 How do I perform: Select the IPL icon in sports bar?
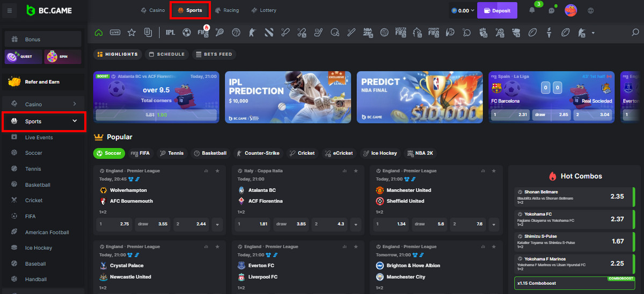(170, 32)
